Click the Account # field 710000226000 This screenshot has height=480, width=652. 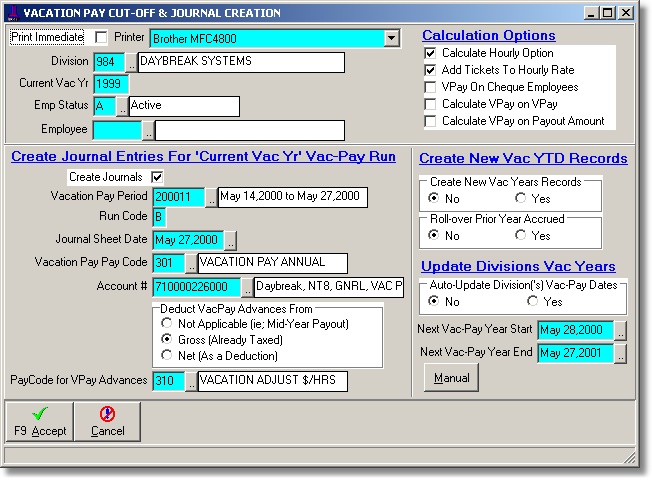click(197, 287)
